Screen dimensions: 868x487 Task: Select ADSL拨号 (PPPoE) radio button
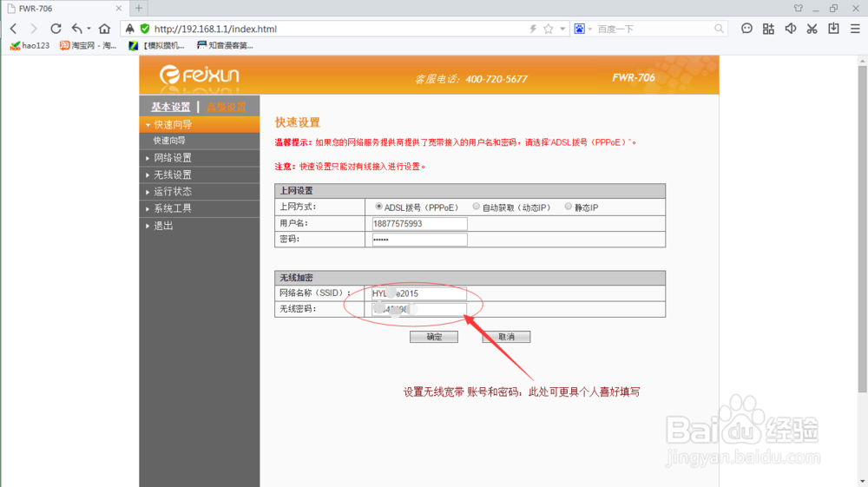(378, 207)
